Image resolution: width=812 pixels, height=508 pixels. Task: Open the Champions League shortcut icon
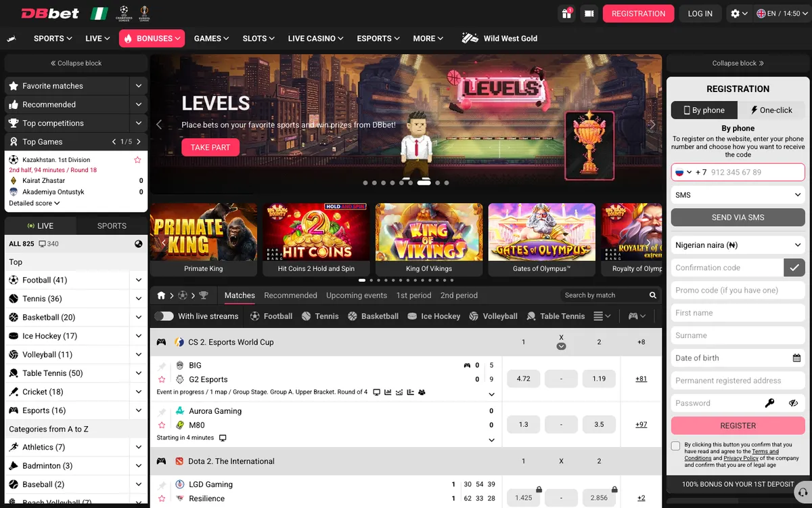pos(125,13)
